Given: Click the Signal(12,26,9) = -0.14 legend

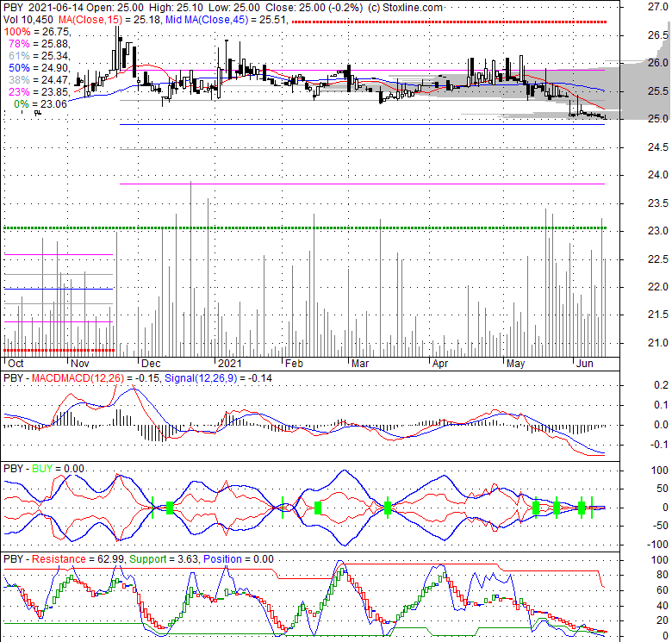Looking at the screenshot, I should 218,378.
